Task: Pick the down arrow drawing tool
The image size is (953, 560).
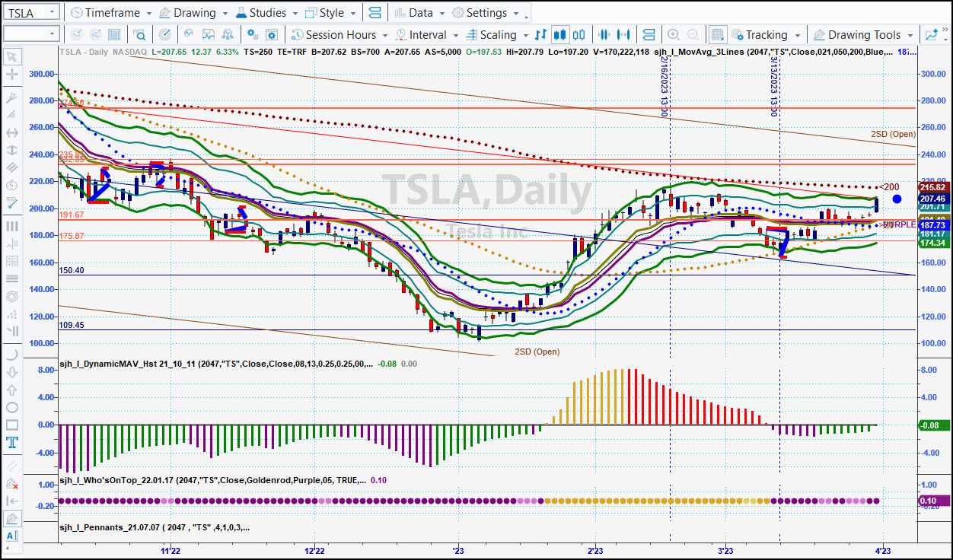Action: [x=12, y=372]
